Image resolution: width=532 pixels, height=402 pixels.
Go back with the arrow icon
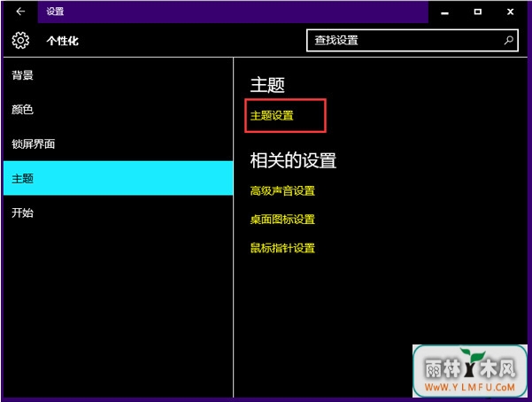20,12
